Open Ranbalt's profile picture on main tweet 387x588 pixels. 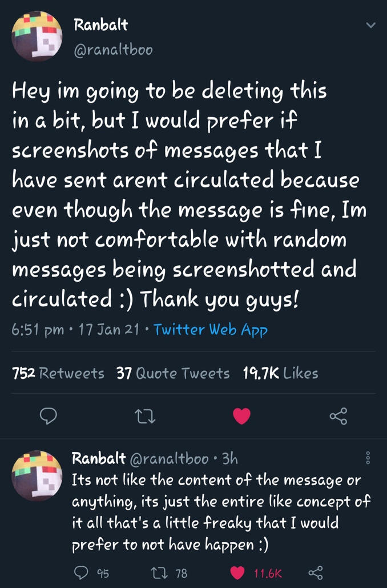[37, 36]
